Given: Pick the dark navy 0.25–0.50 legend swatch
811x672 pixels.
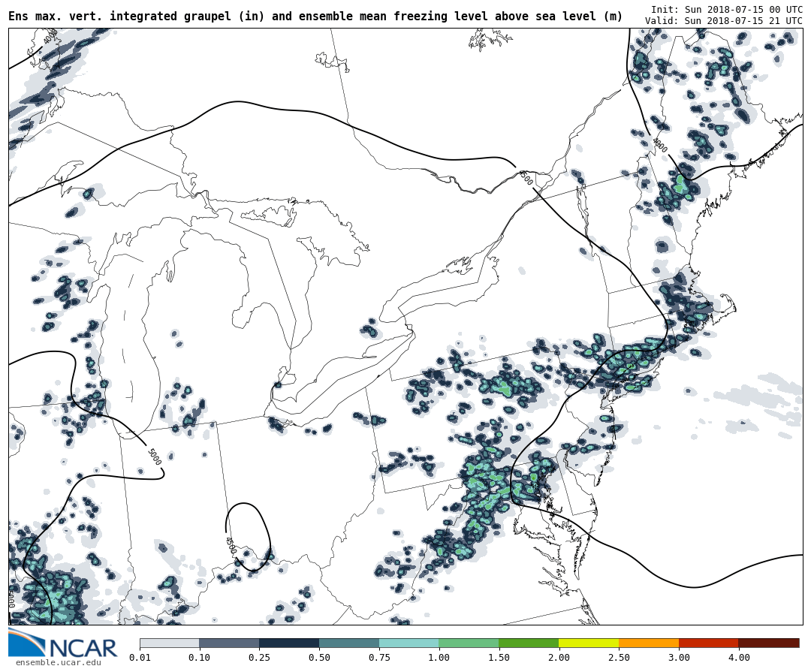Looking at the screenshot, I should (289, 643).
